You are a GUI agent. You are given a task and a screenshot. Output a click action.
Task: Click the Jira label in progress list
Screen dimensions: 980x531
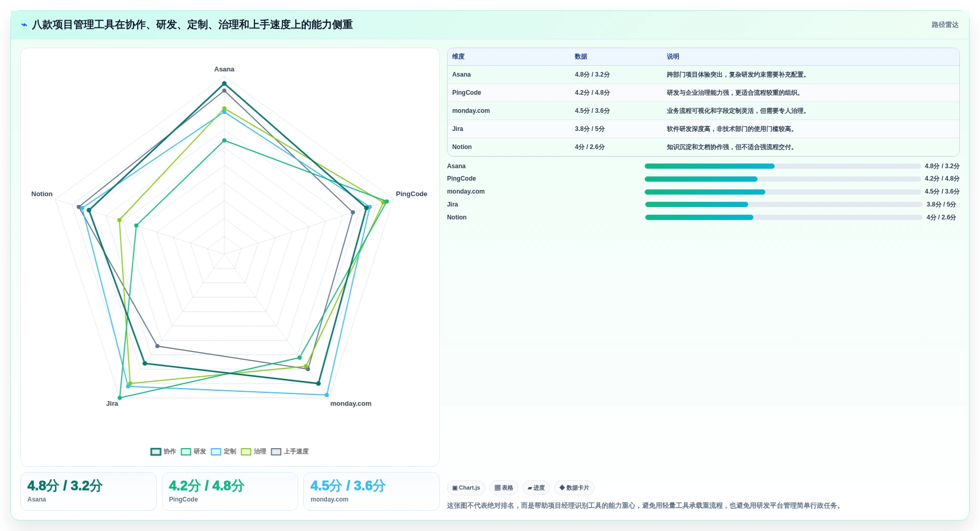pyautogui.click(x=453, y=204)
